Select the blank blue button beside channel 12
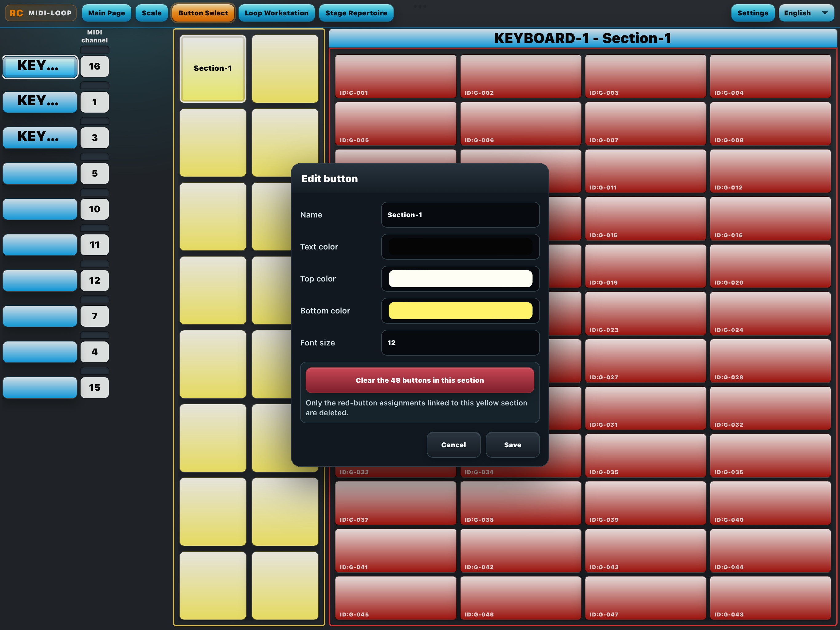Viewport: 840px width, 630px height. point(40,281)
